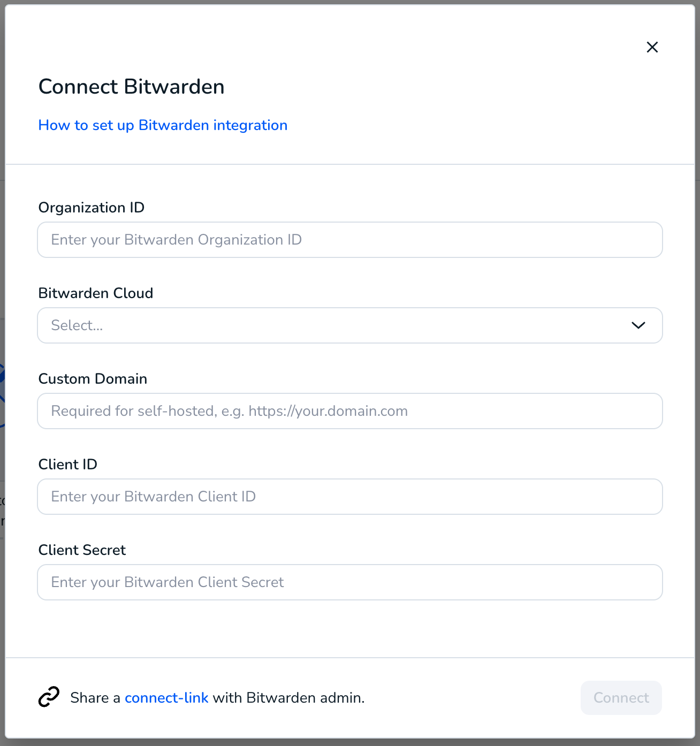The width and height of the screenshot is (700, 746).
Task: Click the Client ID label
Action: point(67,465)
